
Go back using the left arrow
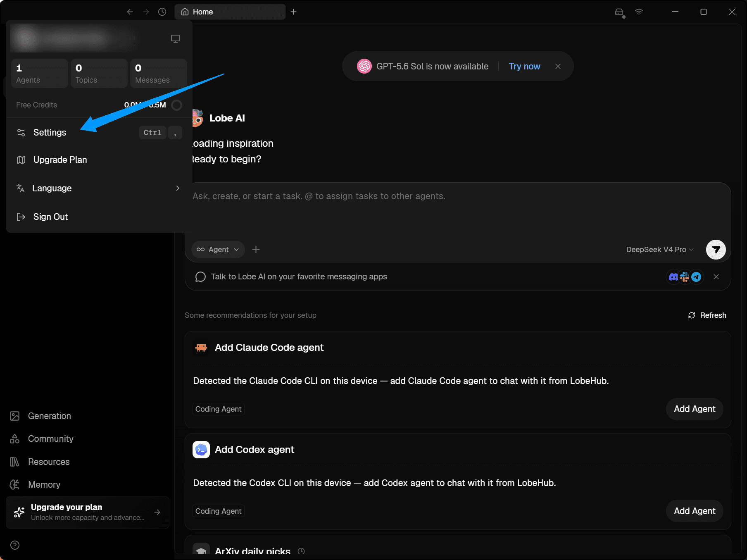coord(130,12)
